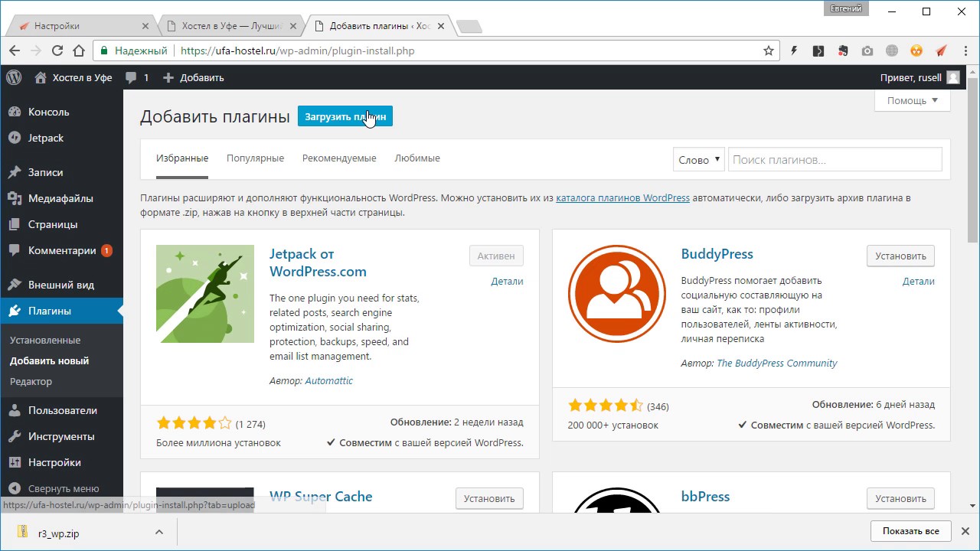The image size is (980, 551).
Task: Switch to 'Избранные' tab
Action: 182,158
